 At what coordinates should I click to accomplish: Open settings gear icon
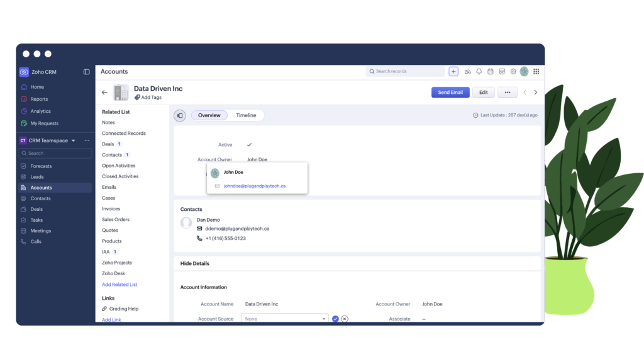click(x=513, y=72)
